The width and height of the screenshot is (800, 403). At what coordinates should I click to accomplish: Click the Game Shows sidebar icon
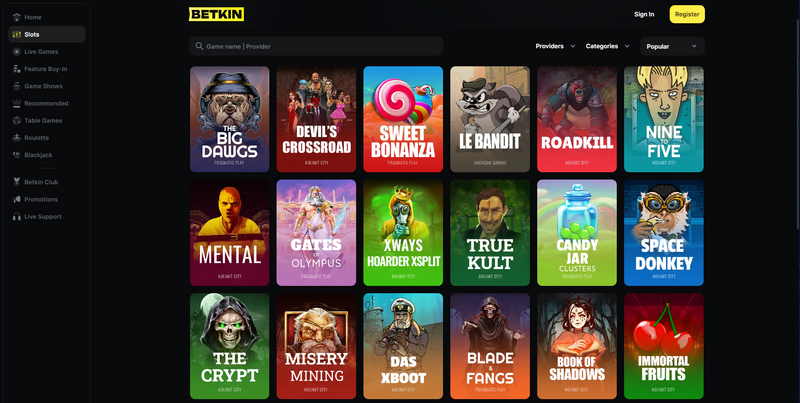[17, 86]
